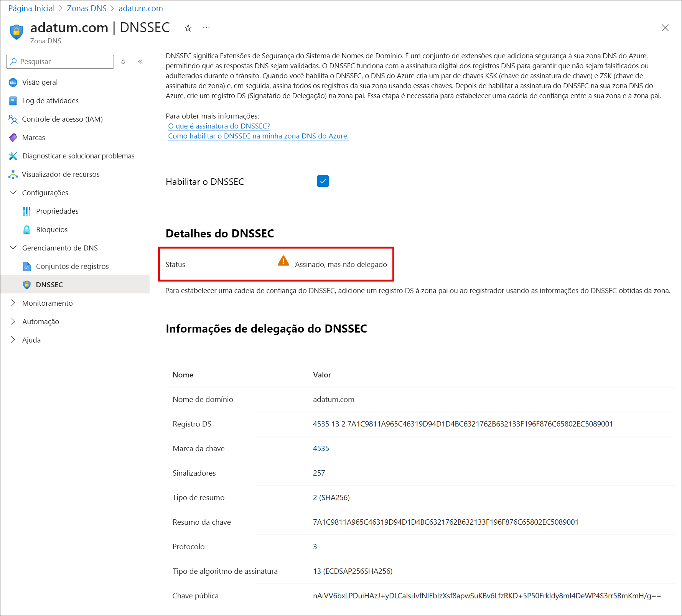Image resolution: width=682 pixels, height=616 pixels.
Task: Click the Controle de acesso people icon
Action: click(13, 119)
